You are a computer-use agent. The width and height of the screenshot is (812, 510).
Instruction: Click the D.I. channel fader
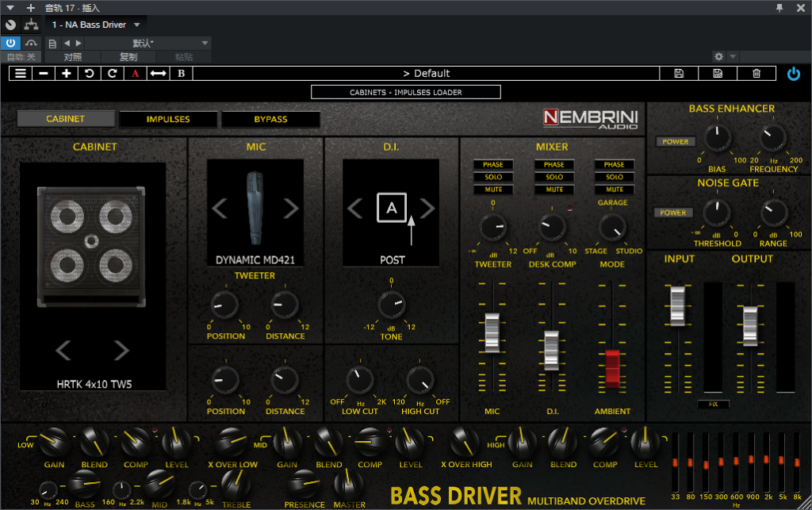point(552,350)
